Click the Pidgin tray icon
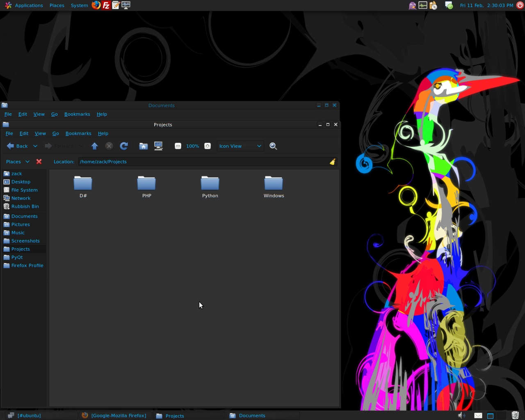The width and height of the screenshot is (525, 420). pos(412,5)
